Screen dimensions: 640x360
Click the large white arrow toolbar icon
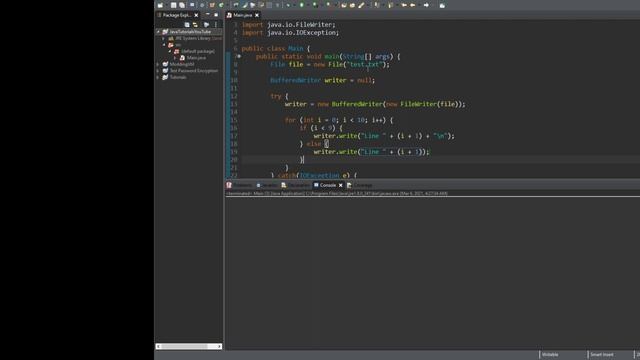click(426, 5)
